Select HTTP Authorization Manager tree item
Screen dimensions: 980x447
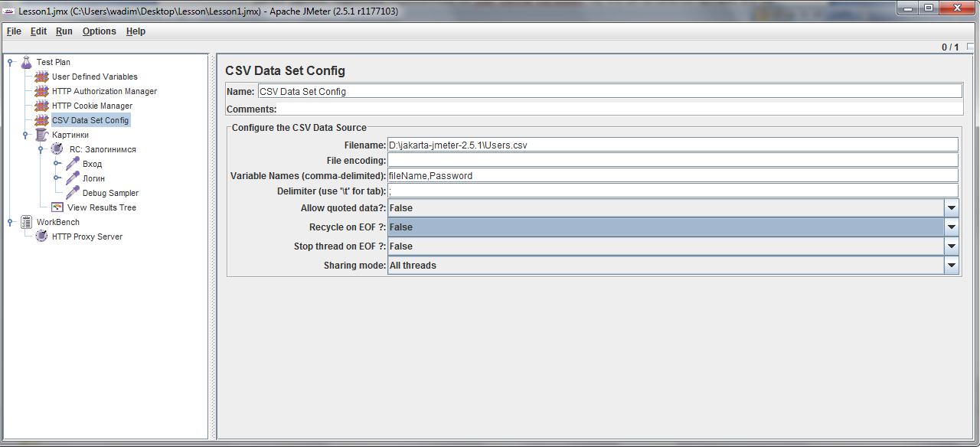coord(104,91)
